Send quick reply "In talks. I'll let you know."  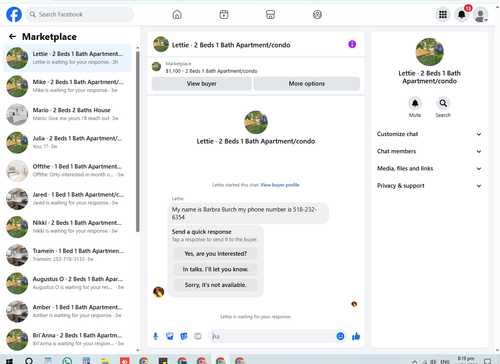pos(216,269)
